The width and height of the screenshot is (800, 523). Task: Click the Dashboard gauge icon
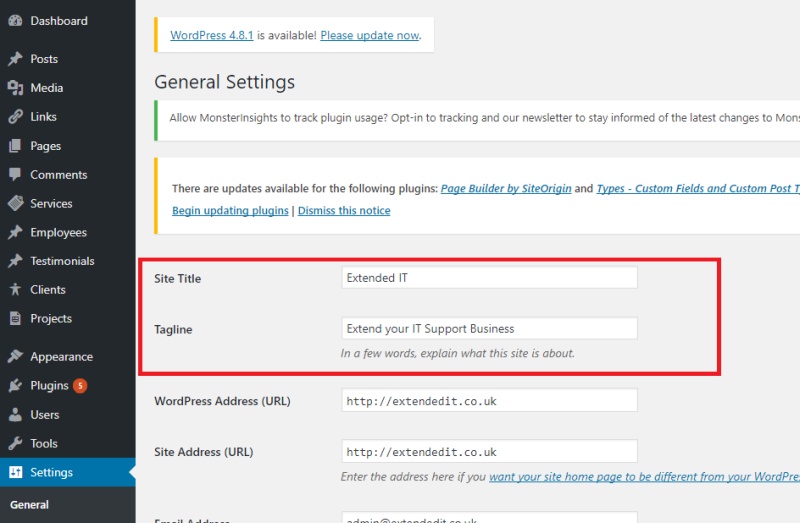[15, 21]
